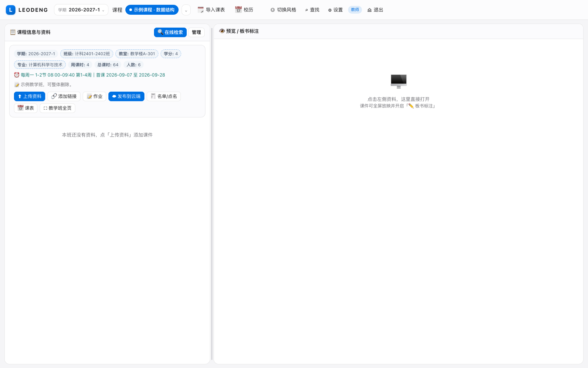This screenshot has height=368, width=588.
Task: Click the 上传资料 upload button
Action: [x=29, y=96]
